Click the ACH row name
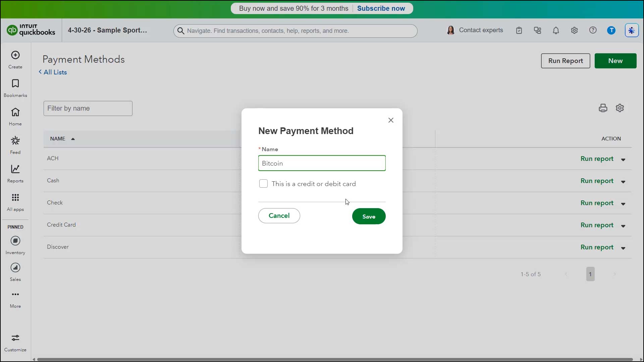Image resolution: width=644 pixels, height=362 pixels. click(53, 158)
